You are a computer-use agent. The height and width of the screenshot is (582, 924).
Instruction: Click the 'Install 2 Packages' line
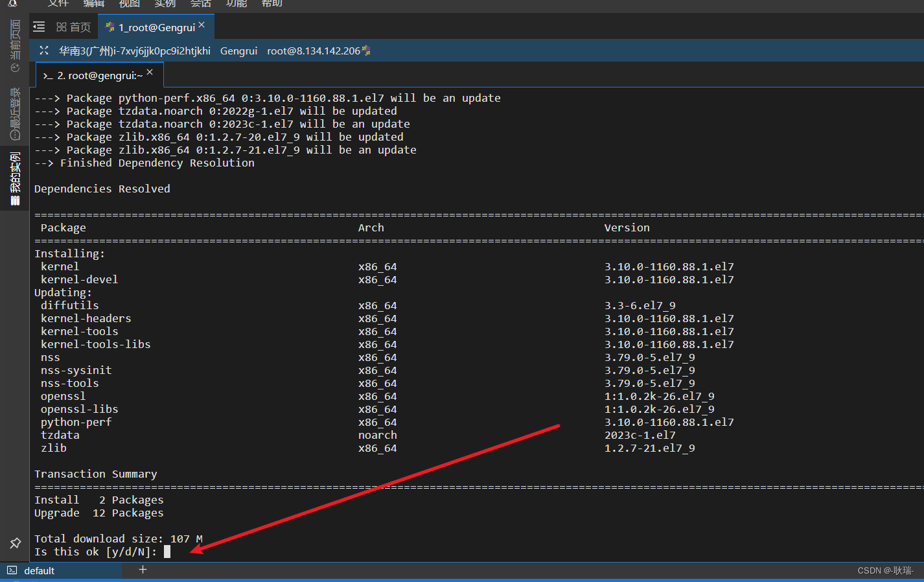pos(99,500)
